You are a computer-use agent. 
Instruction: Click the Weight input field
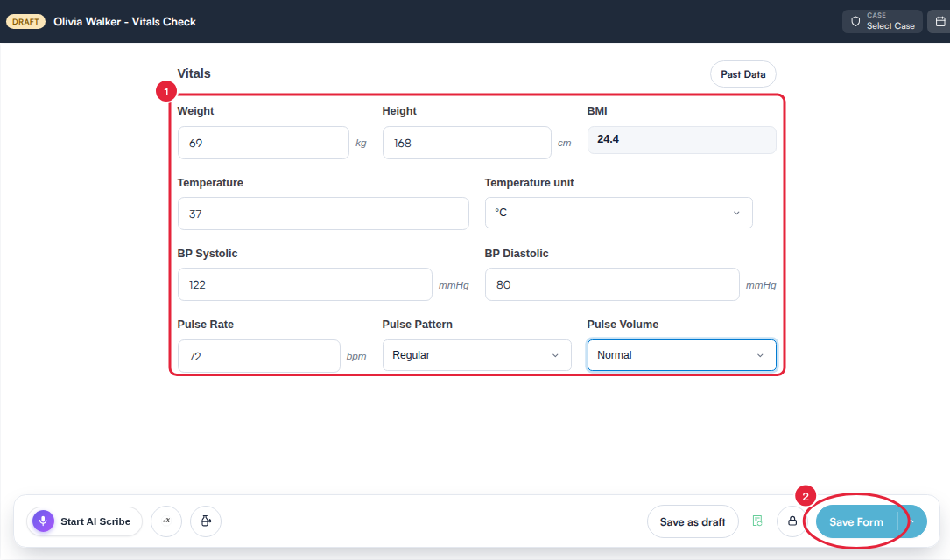click(x=263, y=143)
